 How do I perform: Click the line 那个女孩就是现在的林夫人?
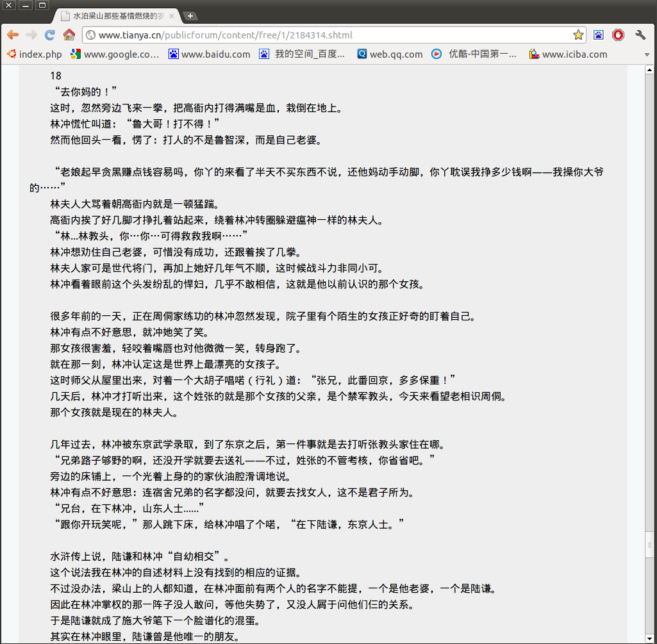114,412
